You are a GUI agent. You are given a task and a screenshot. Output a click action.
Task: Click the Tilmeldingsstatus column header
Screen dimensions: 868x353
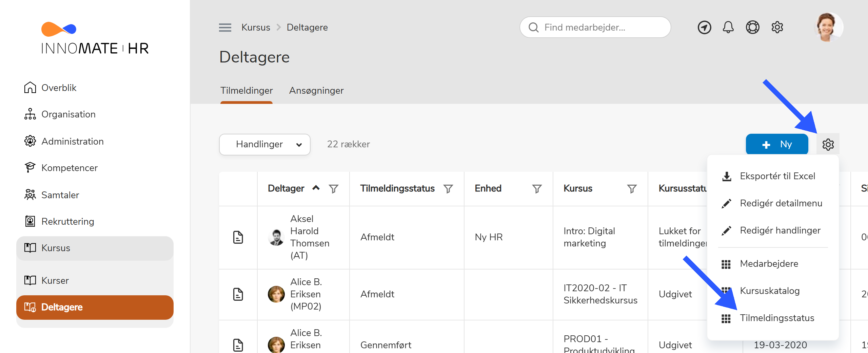(x=397, y=188)
